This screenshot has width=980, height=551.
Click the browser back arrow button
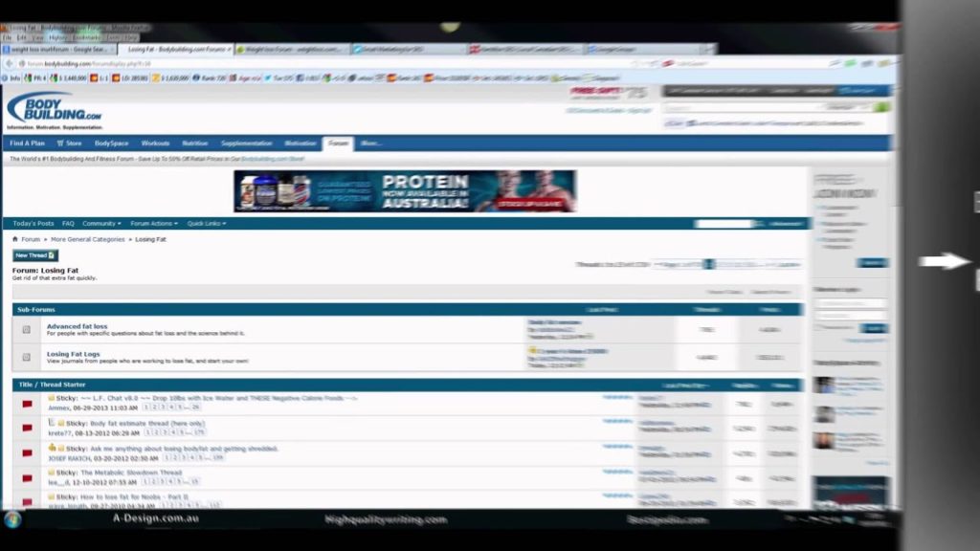(9, 64)
